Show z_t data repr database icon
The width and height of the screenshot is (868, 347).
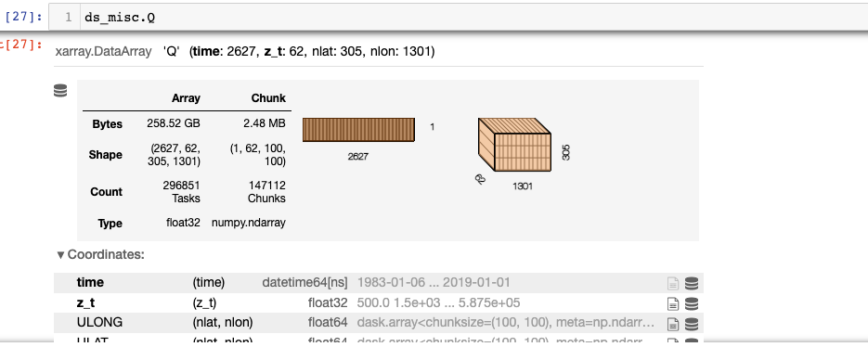pos(692,303)
